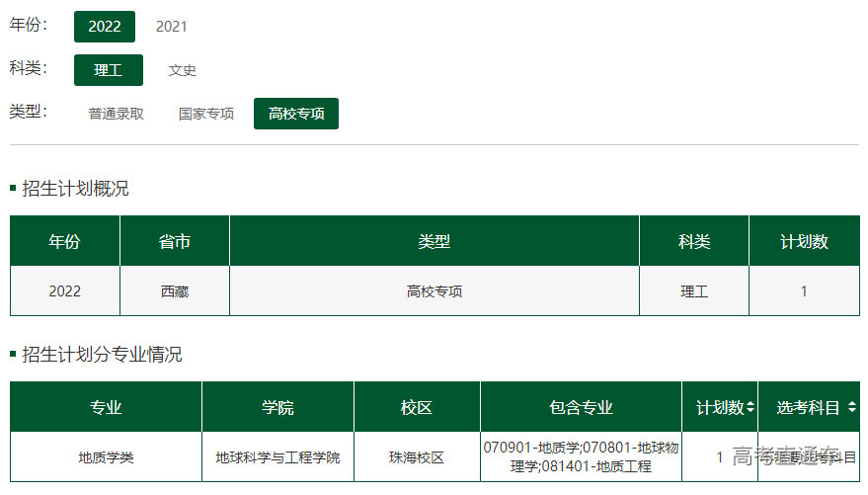Click the 包含专业 column header
868x495 pixels.
click(x=581, y=407)
